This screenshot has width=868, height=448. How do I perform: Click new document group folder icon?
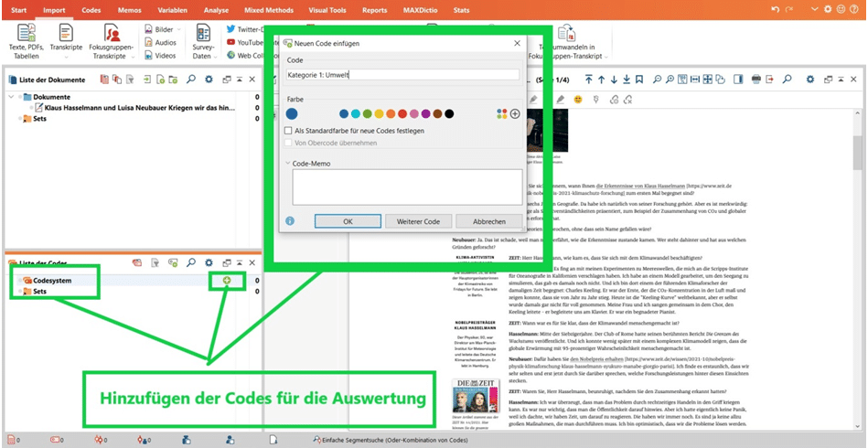pos(173,80)
